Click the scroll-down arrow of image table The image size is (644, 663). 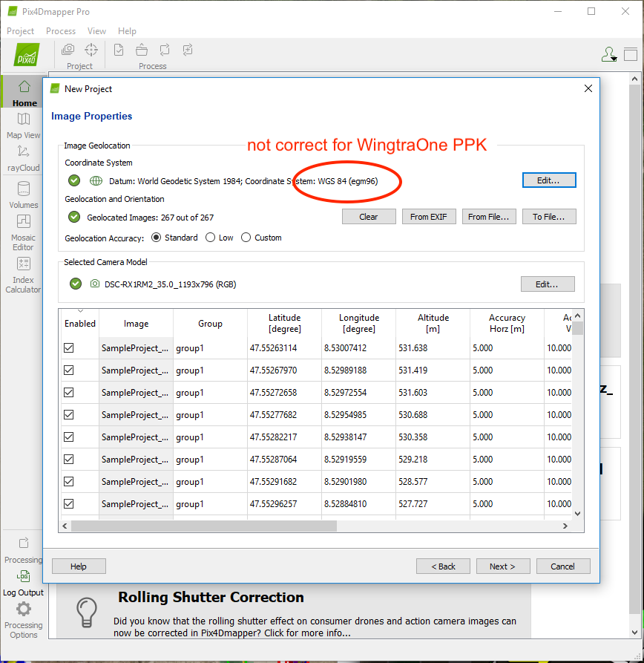click(x=577, y=513)
